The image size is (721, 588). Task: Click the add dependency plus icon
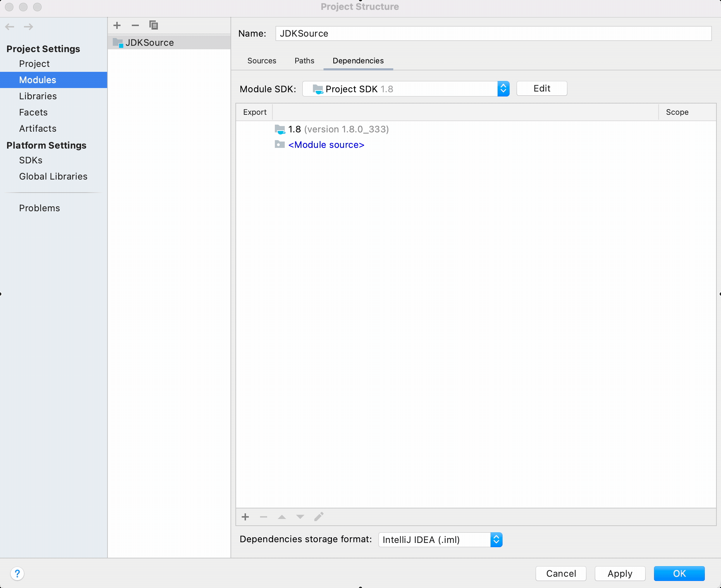pyautogui.click(x=246, y=517)
